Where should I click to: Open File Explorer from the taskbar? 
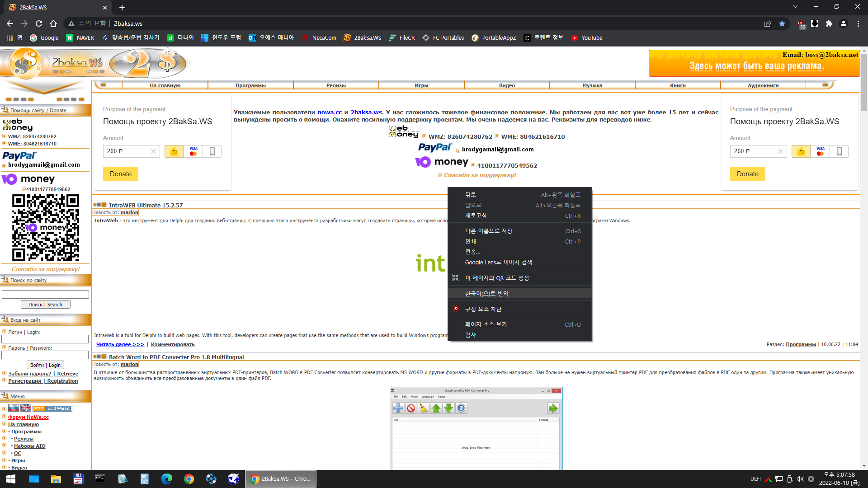(56, 479)
